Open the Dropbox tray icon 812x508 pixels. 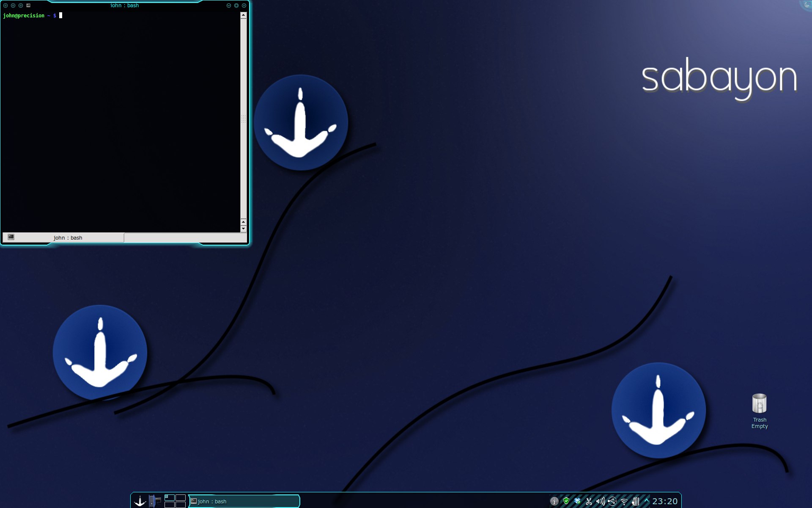(x=577, y=501)
